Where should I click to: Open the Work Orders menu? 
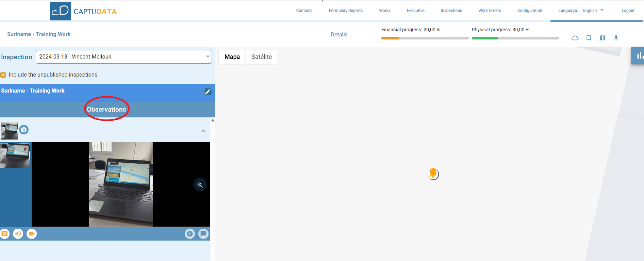(490, 11)
